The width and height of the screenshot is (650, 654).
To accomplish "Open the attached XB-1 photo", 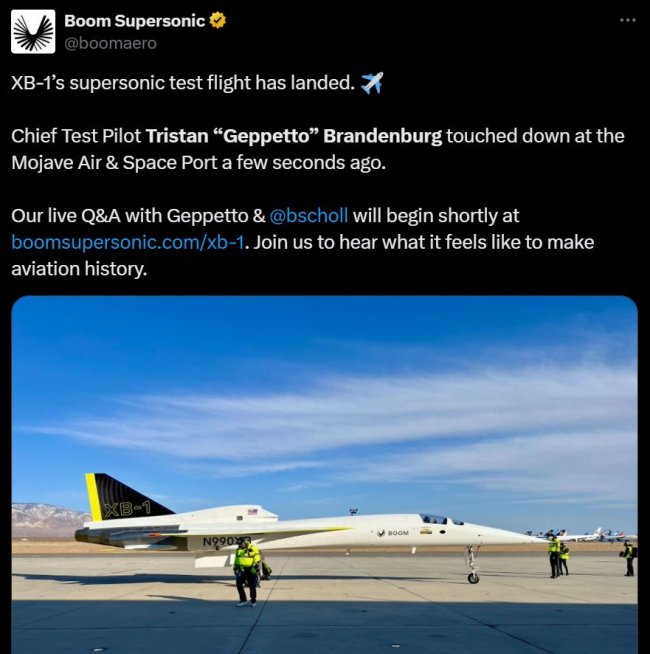I will [325, 475].
